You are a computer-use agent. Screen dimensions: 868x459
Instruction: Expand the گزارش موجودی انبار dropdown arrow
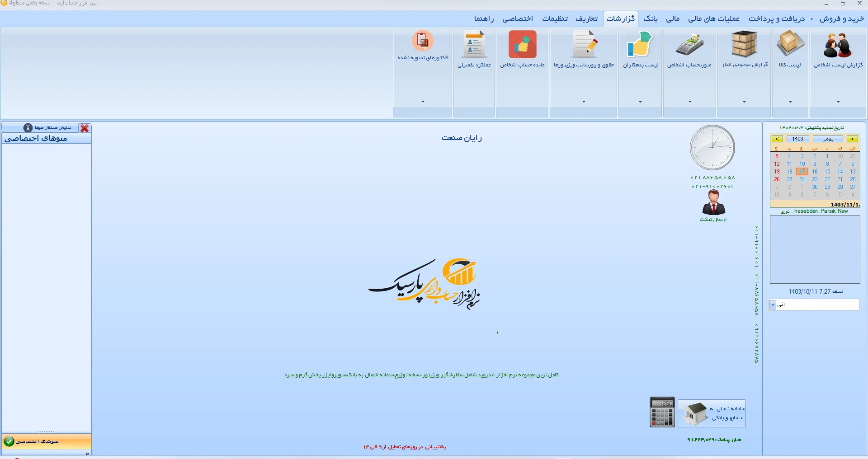(x=744, y=102)
